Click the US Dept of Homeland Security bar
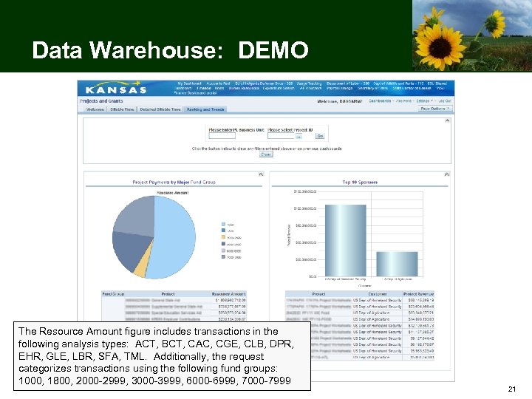 click(345, 241)
